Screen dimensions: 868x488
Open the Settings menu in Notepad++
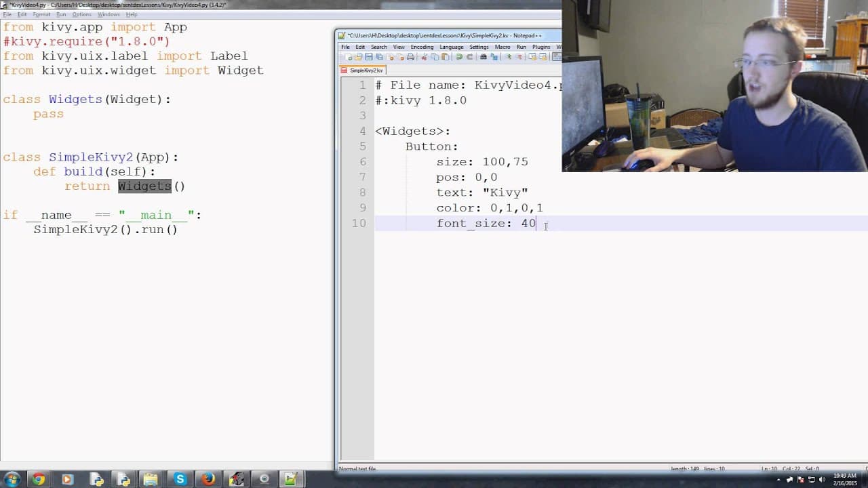[479, 47]
